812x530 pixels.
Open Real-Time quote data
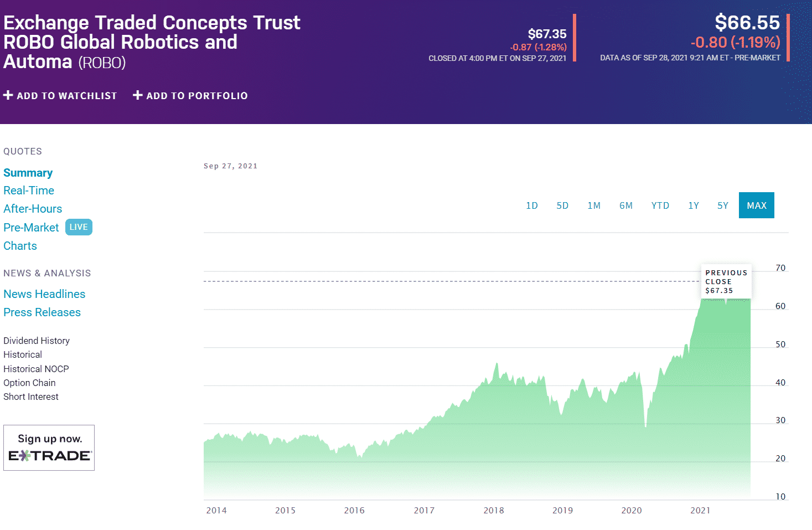pos(29,190)
